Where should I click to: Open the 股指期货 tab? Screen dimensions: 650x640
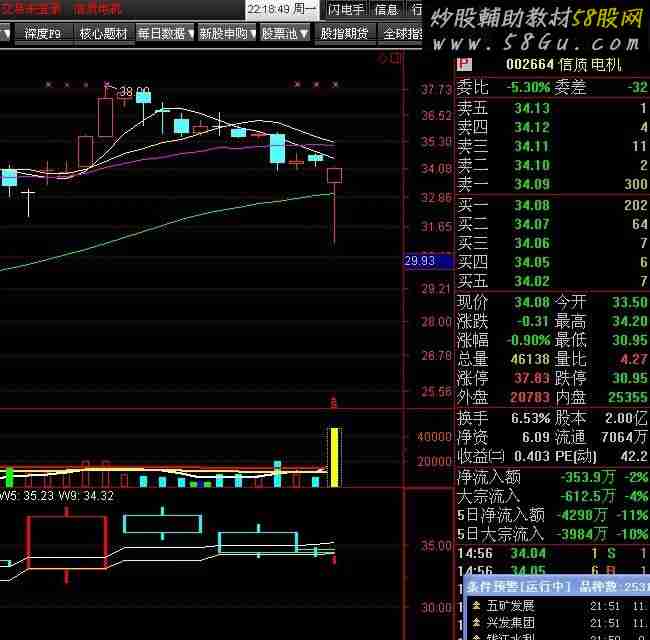tap(344, 34)
